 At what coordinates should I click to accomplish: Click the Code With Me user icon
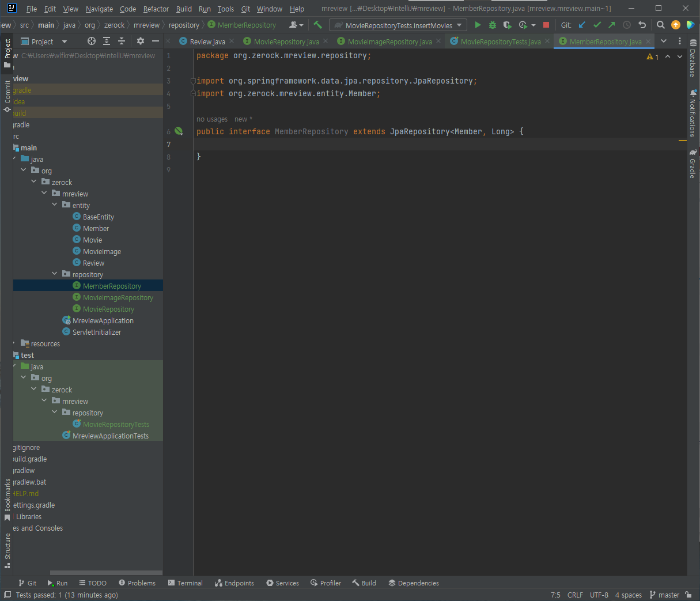pyautogui.click(x=296, y=25)
